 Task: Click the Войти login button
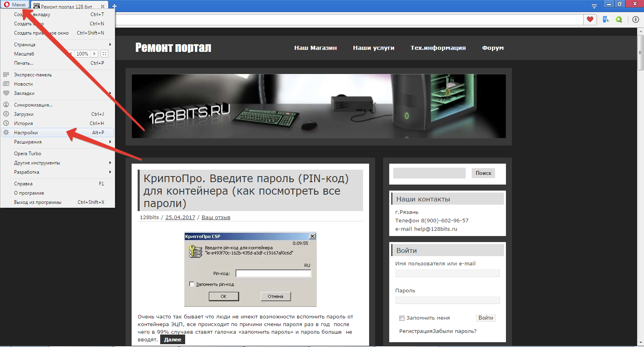[486, 318]
